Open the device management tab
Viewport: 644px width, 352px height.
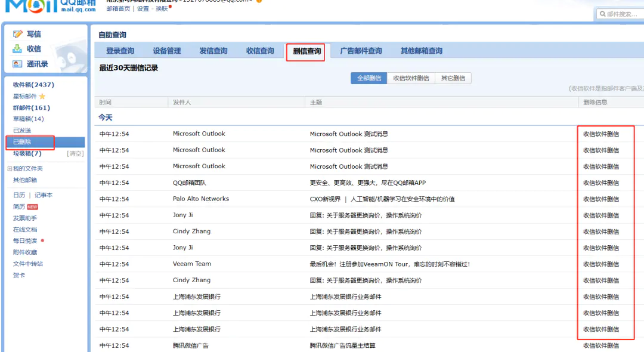point(167,51)
